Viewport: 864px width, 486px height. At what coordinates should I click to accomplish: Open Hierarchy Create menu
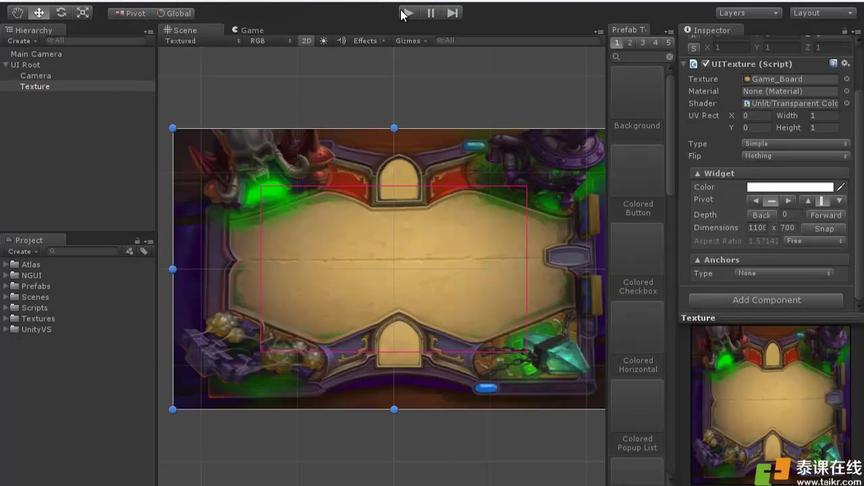click(22, 41)
